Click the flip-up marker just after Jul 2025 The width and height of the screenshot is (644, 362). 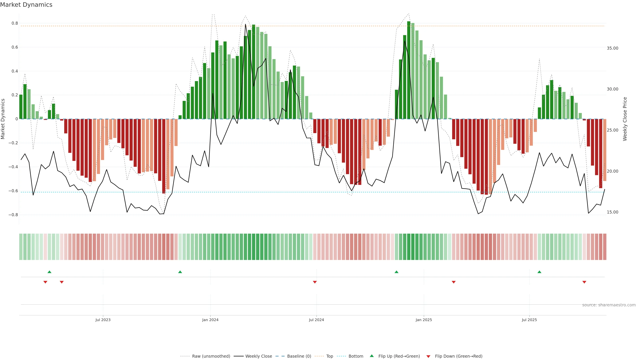coord(539,272)
